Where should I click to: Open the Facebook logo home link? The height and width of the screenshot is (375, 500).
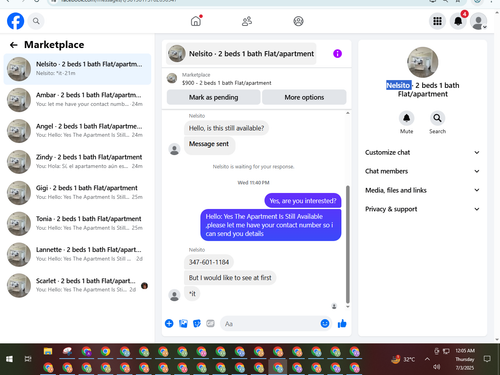click(x=16, y=21)
